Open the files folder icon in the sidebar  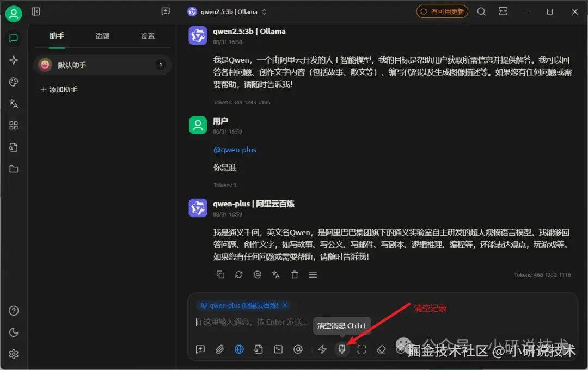coord(14,169)
